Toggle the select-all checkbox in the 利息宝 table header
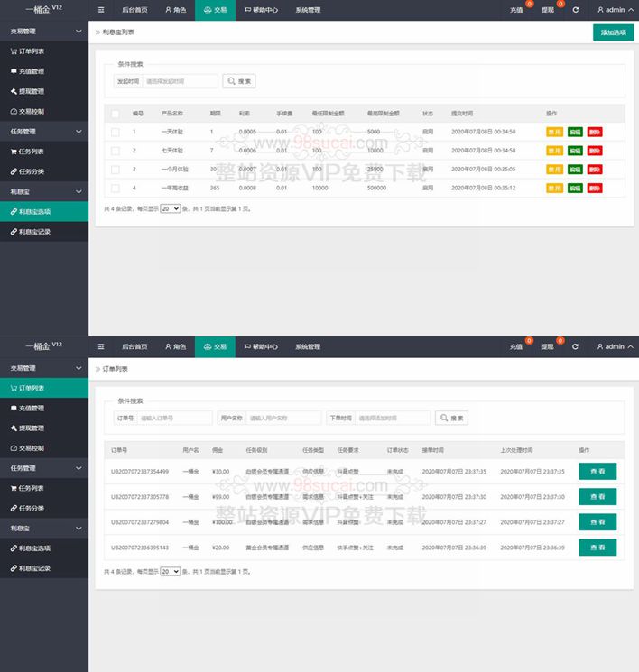The height and width of the screenshot is (672, 639). coord(115,114)
